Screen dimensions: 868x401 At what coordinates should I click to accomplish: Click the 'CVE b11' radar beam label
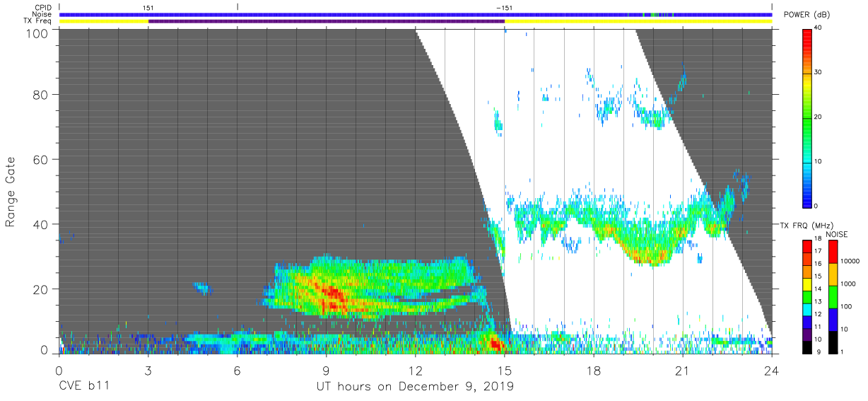click(x=83, y=387)
